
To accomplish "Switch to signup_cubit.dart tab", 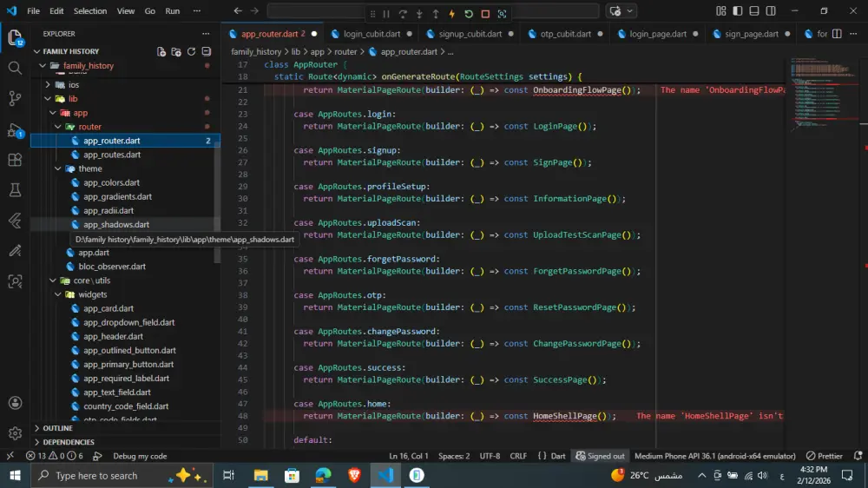I will pyautogui.click(x=470, y=34).
